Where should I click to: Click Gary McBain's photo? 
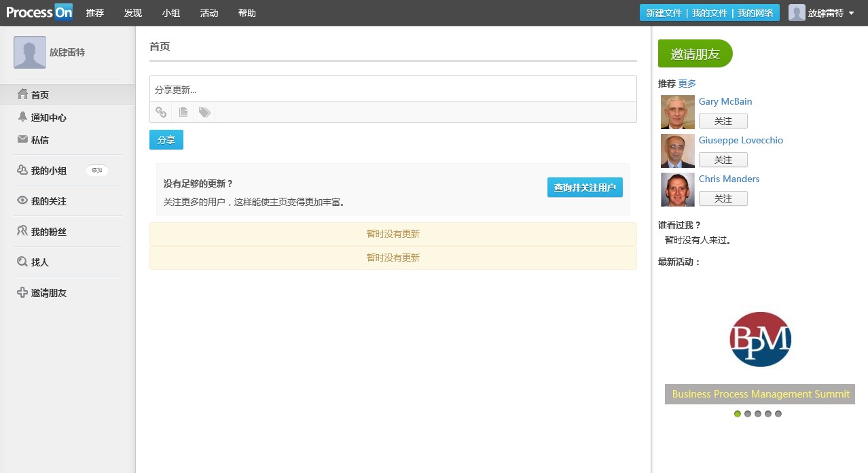tap(678, 112)
